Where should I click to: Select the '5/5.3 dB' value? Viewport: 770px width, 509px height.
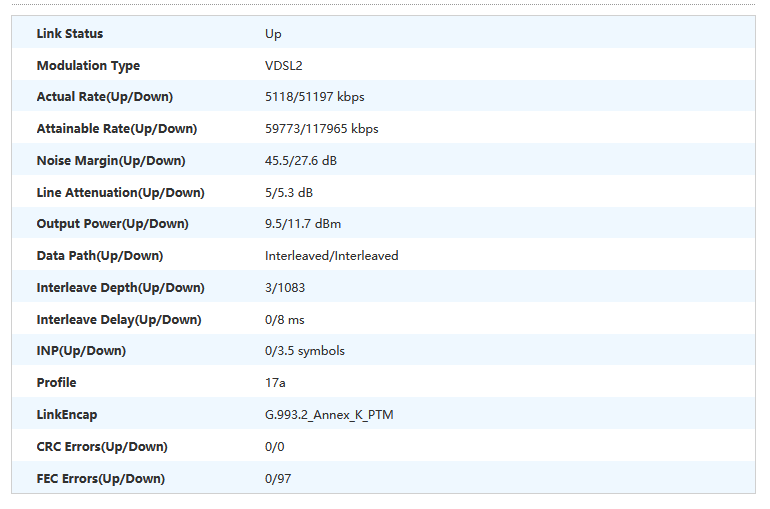click(289, 192)
